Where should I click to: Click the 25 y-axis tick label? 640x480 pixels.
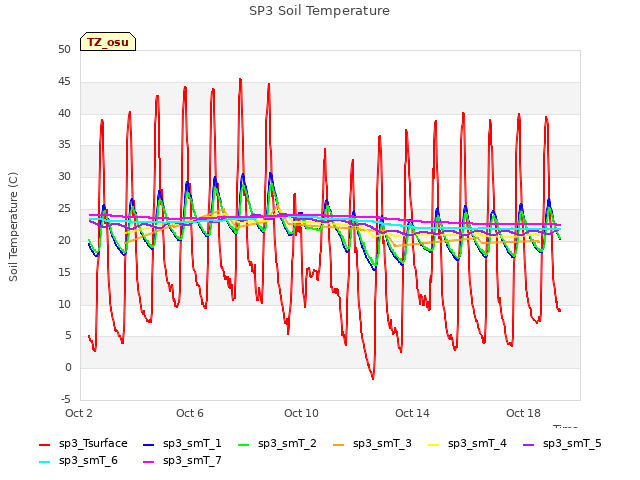click(64, 209)
